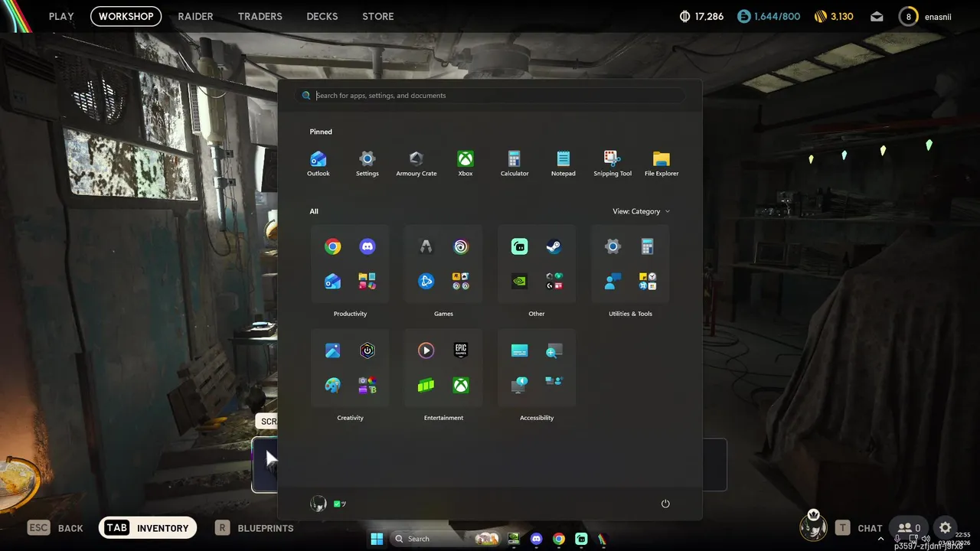Open CHAT in game
Image resolution: width=980 pixels, height=551 pixels.
click(x=858, y=528)
